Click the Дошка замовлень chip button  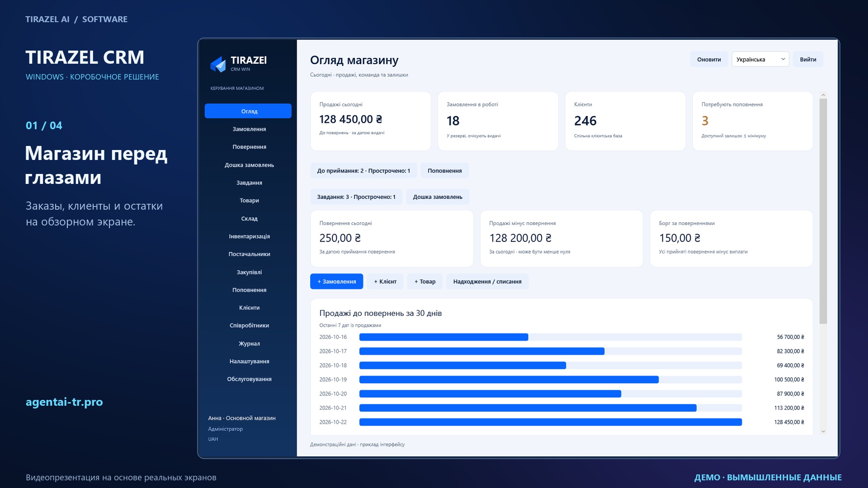pos(437,197)
